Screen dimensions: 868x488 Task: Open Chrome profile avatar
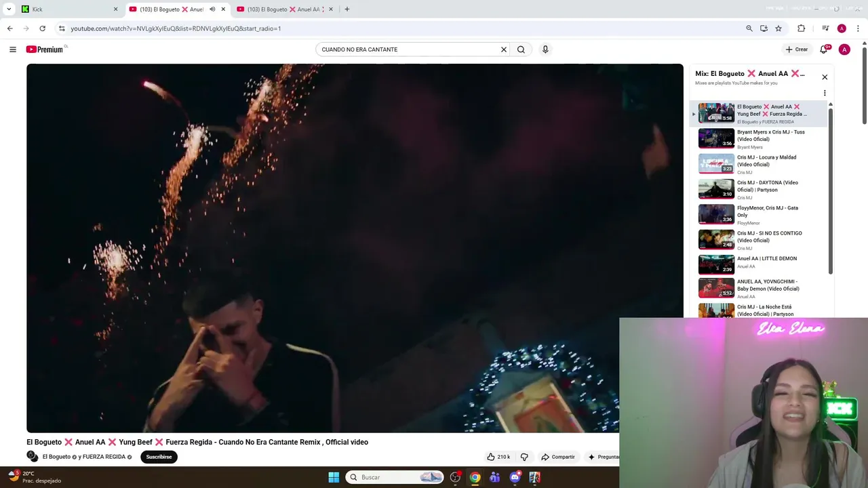(x=842, y=28)
